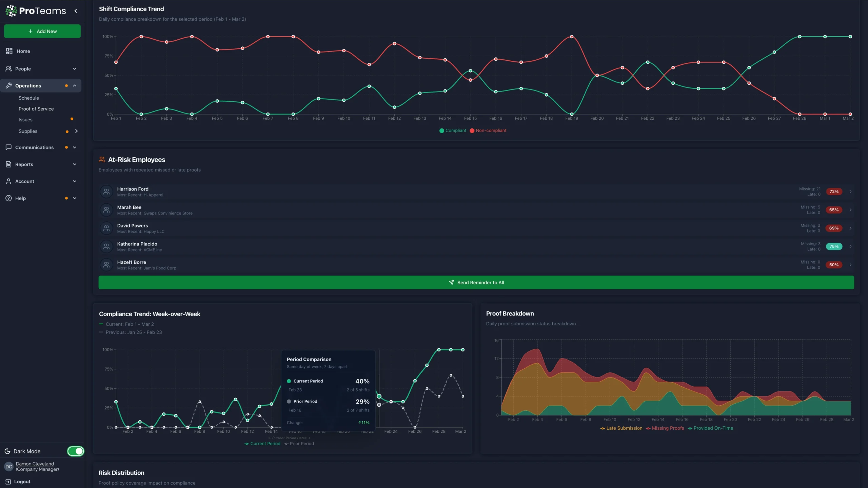This screenshot has width=868, height=488.
Task: Expand the Supplies submenu arrow
Action: pos(77,131)
